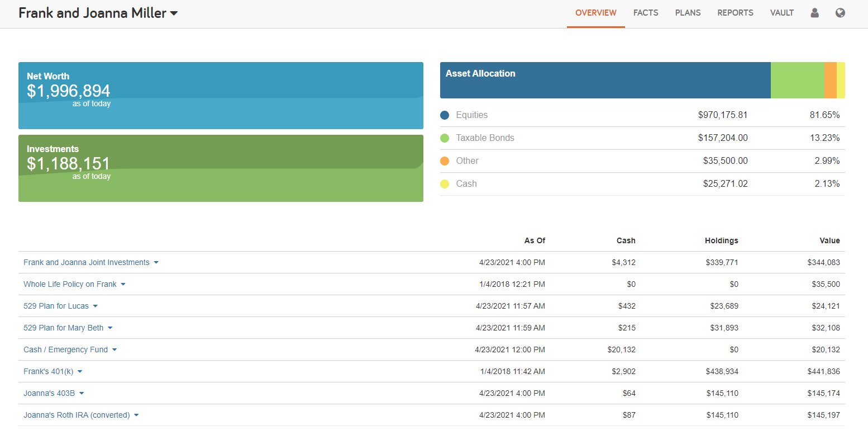868x430 pixels.
Task: Expand the Frank and Joanna Miller client dropdown
Action: coord(173,13)
